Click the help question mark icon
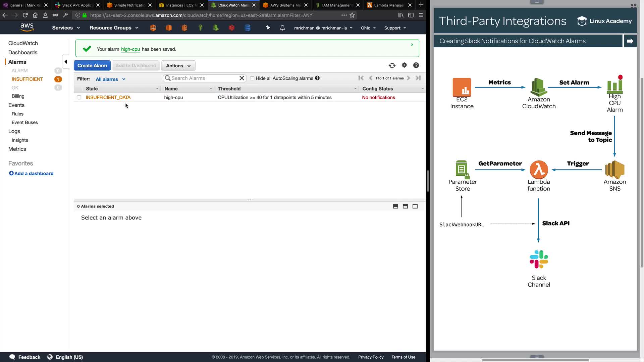This screenshot has width=644, height=362. (416, 65)
